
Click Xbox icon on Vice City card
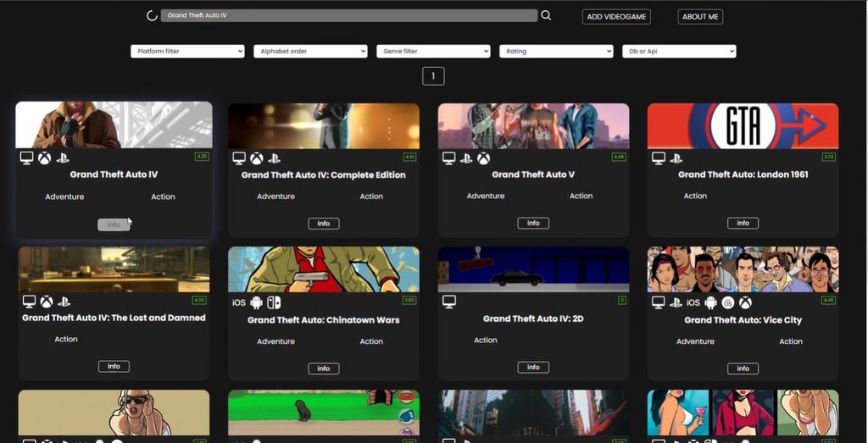click(x=746, y=302)
